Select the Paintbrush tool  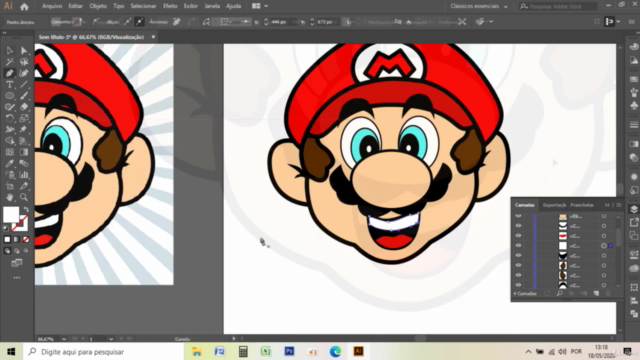point(24,96)
